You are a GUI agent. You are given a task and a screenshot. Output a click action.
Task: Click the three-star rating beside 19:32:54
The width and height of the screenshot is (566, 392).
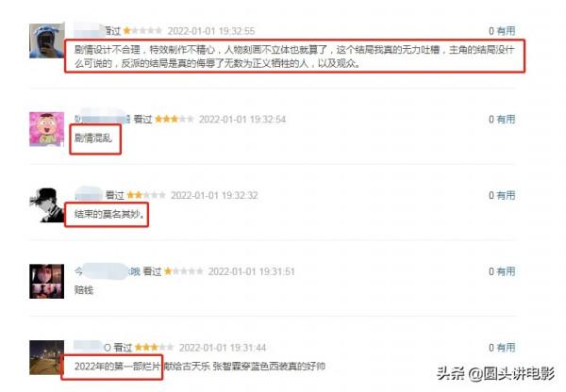coord(175,119)
